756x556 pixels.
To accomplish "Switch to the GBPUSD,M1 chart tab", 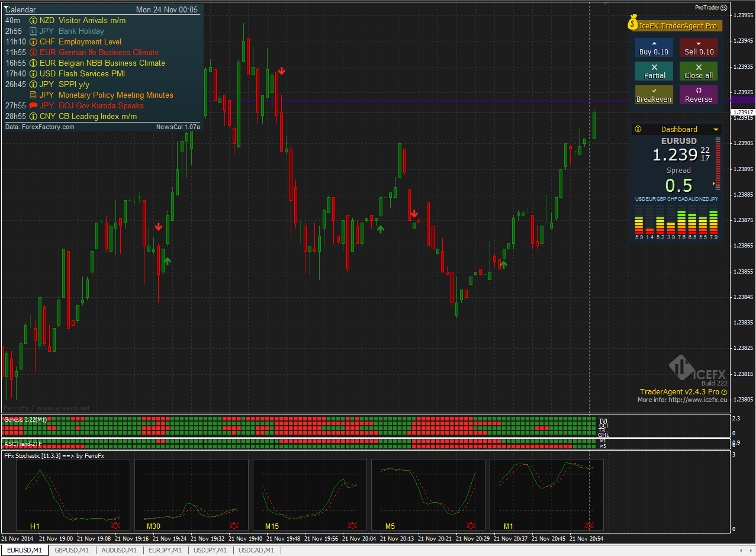I will [x=71, y=550].
